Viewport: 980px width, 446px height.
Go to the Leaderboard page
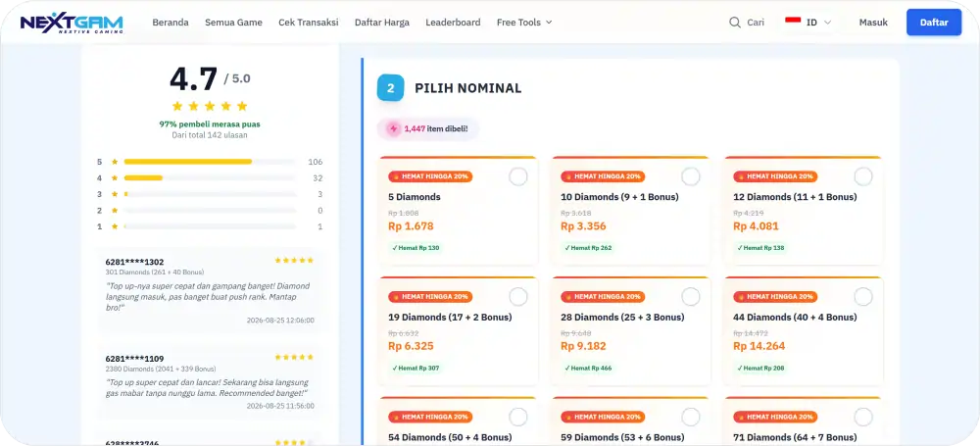(453, 23)
